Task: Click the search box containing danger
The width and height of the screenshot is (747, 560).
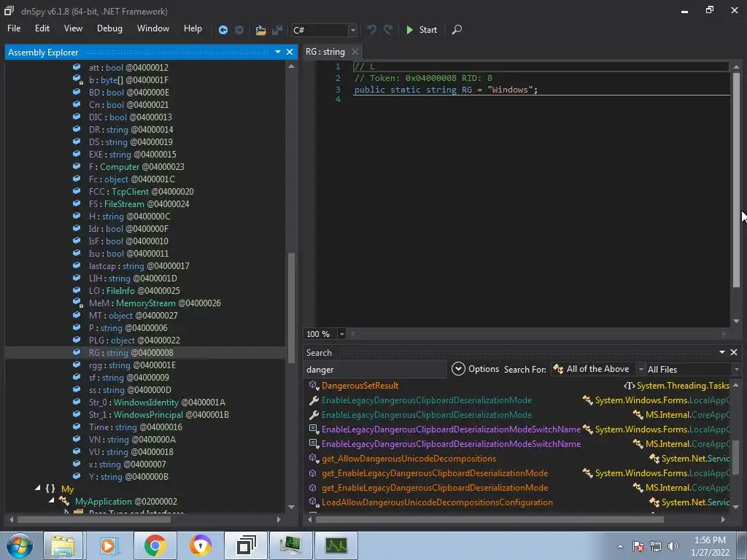Action: 374,370
